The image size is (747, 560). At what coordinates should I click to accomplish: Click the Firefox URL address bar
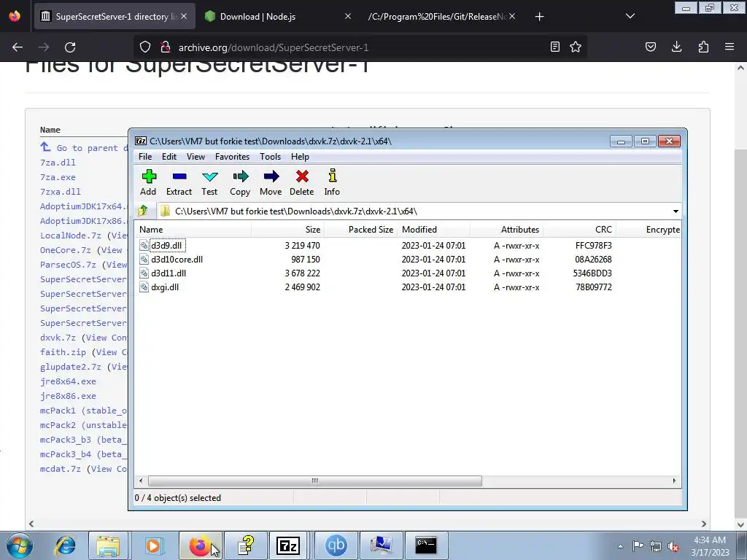(360, 47)
